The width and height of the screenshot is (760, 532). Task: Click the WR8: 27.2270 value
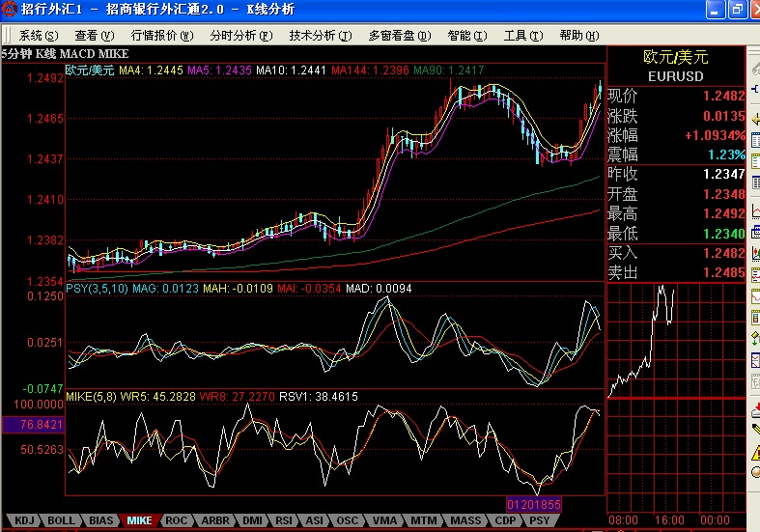click(238, 396)
